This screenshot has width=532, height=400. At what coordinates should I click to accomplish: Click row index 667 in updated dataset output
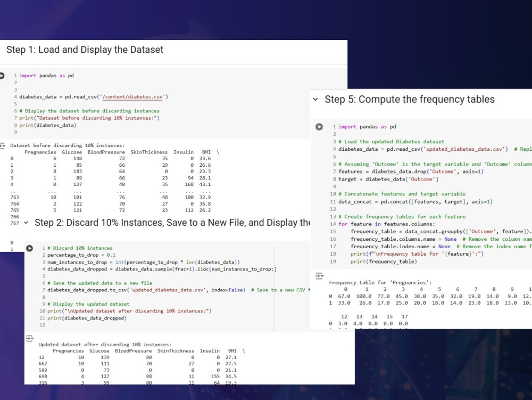(x=43, y=364)
